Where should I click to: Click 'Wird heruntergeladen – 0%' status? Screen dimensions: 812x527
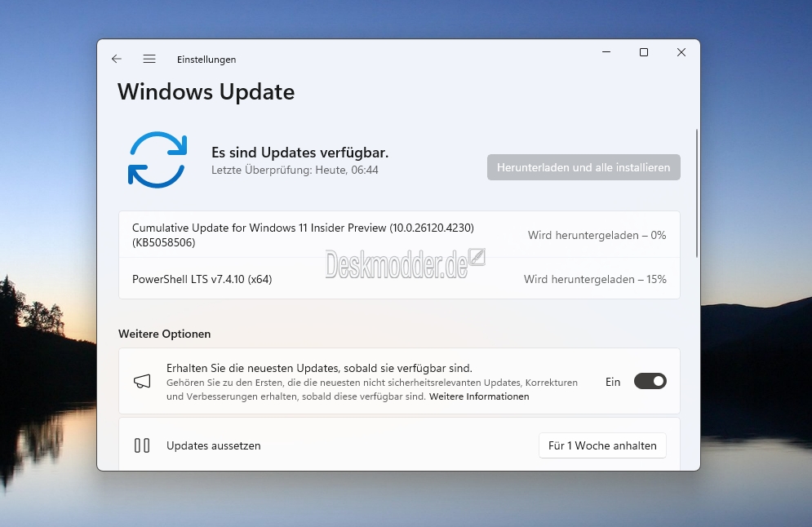tap(597, 235)
